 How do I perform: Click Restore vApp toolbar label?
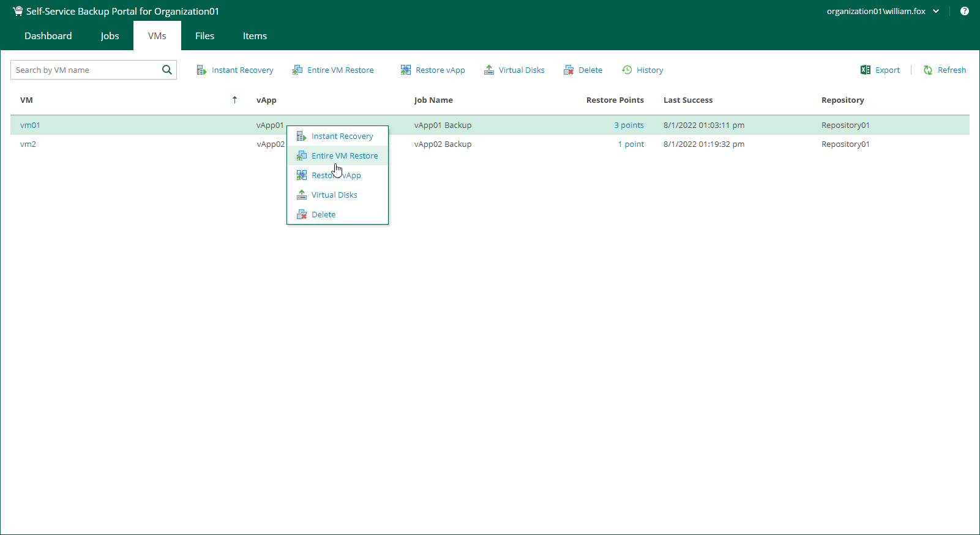(440, 70)
